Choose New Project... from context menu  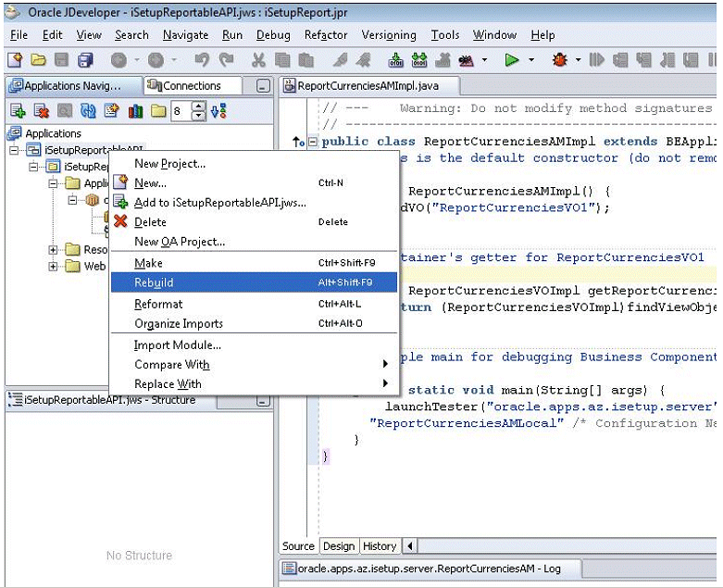pos(254,164)
